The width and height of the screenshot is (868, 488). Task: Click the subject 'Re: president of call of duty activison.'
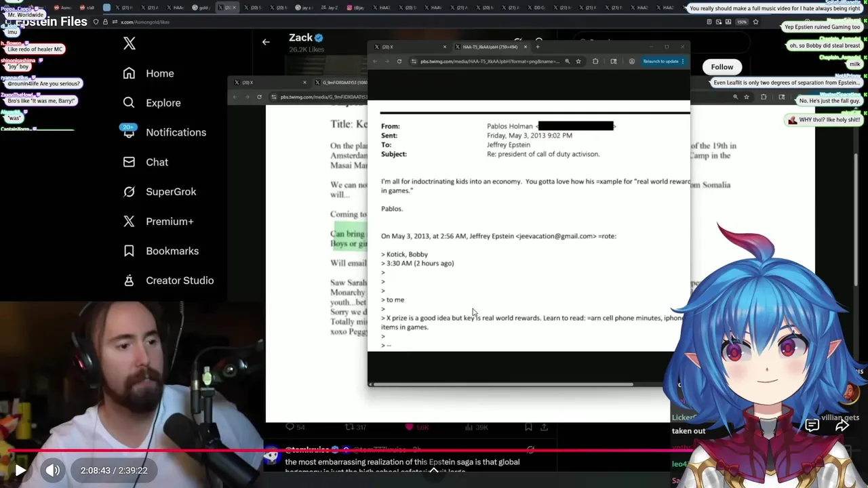point(543,154)
